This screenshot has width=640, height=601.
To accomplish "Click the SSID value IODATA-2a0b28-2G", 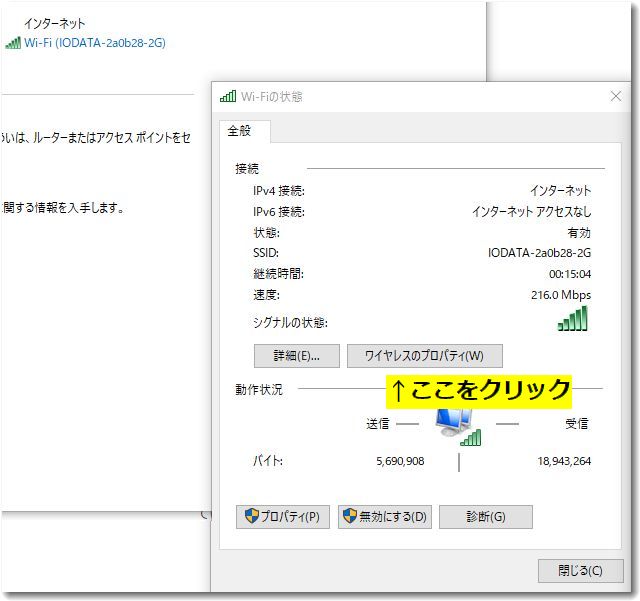I will pos(539,253).
